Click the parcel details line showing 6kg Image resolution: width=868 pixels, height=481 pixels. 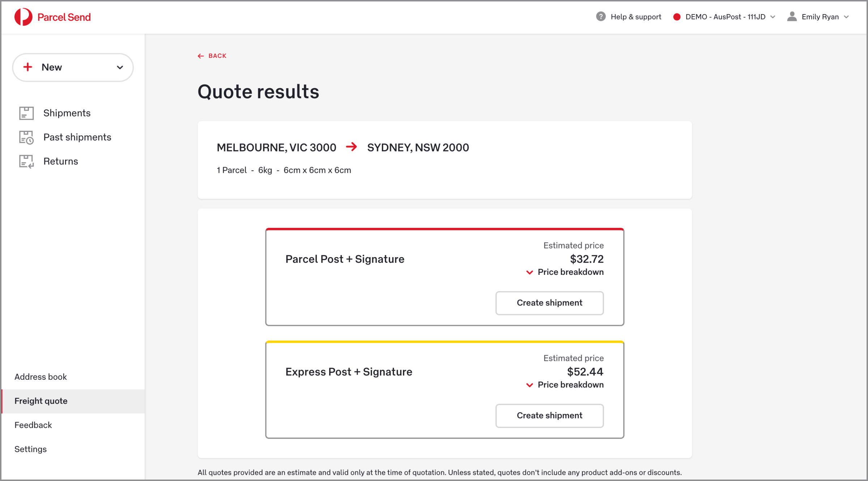(x=284, y=170)
